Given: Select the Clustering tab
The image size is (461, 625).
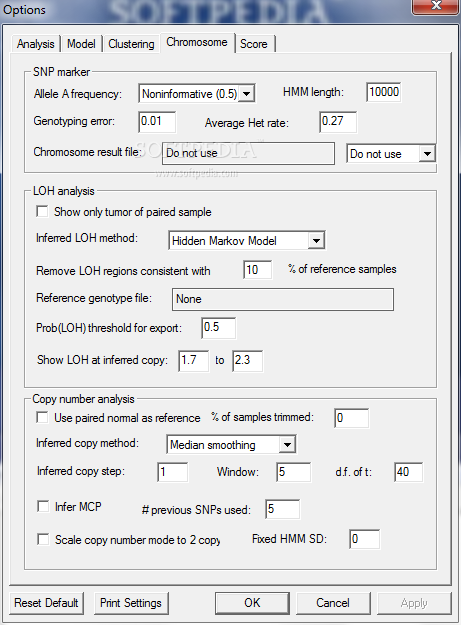Looking at the screenshot, I should [x=131, y=43].
